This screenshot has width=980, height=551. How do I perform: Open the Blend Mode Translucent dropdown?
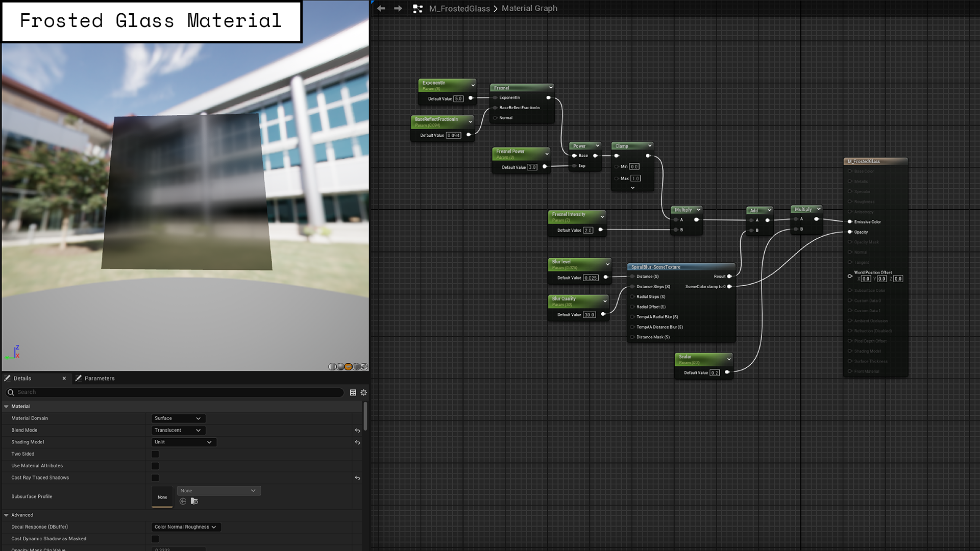click(178, 431)
